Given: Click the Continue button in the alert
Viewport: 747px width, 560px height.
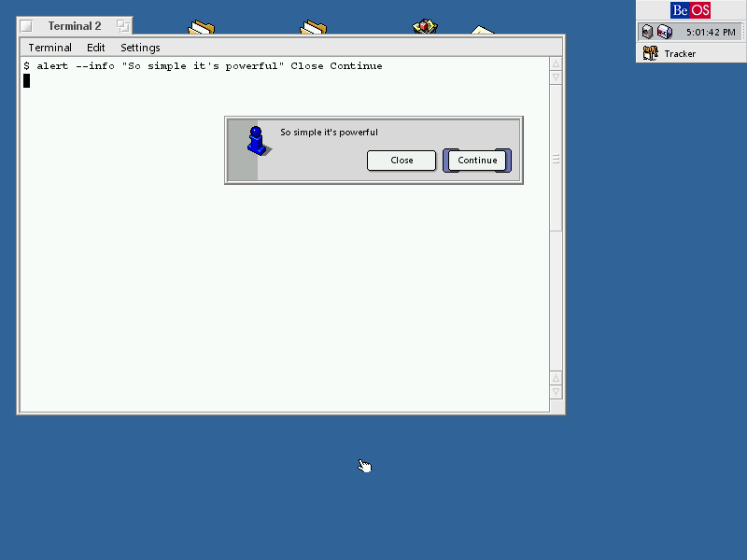Looking at the screenshot, I should pyautogui.click(x=477, y=161).
